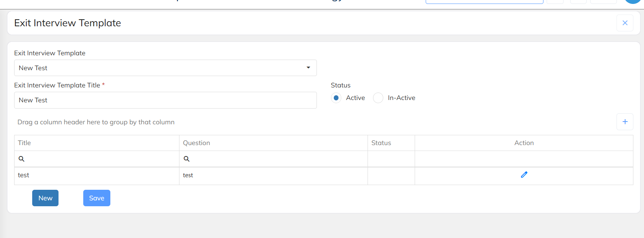Click the magnifier icon in the Title filter

[x=22, y=159]
